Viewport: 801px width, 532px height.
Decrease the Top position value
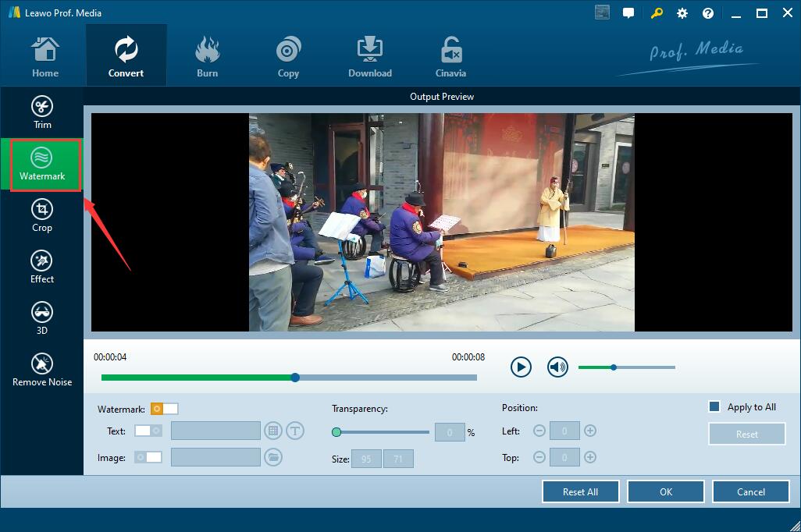coord(539,457)
